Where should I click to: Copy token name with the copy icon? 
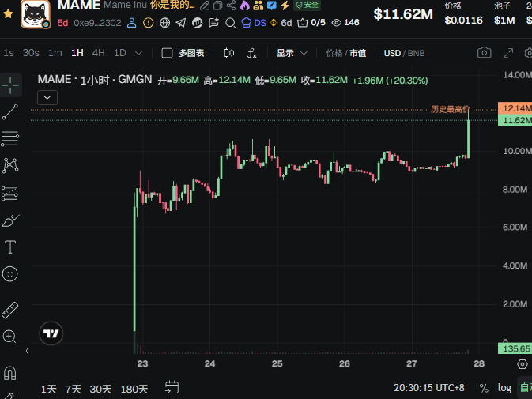(x=218, y=6)
